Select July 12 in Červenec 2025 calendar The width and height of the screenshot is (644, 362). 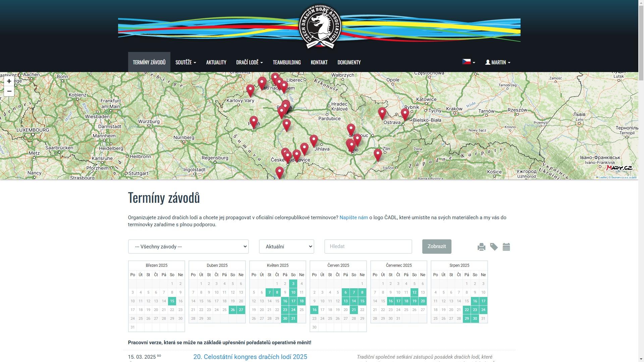[414, 292]
